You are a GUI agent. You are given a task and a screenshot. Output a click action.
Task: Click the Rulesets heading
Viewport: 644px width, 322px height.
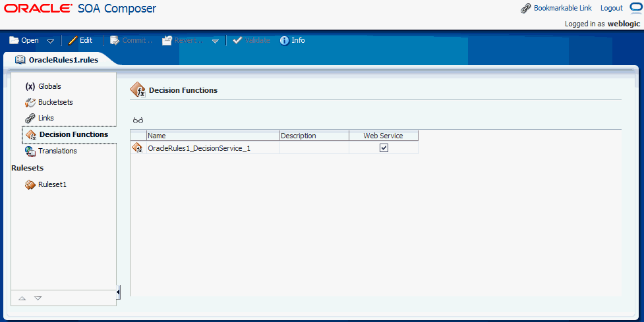tap(28, 168)
